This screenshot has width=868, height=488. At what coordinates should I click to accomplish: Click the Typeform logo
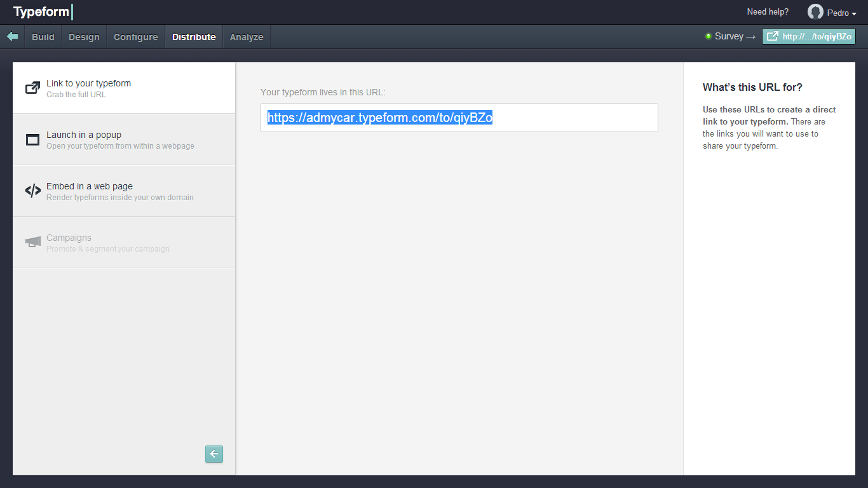tap(43, 12)
